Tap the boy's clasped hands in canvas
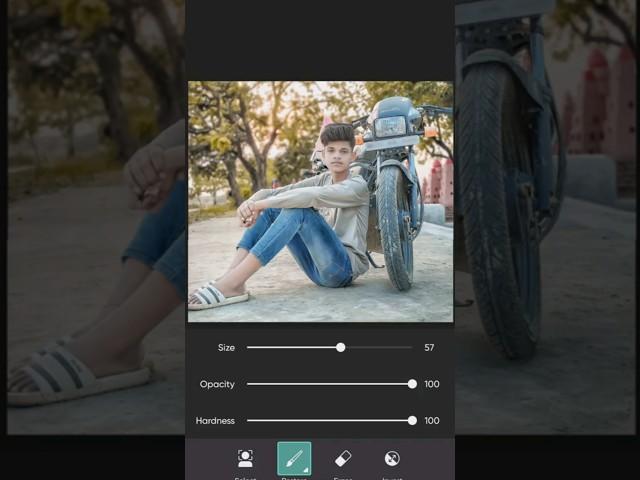The width and height of the screenshot is (640, 480). click(246, 211)
